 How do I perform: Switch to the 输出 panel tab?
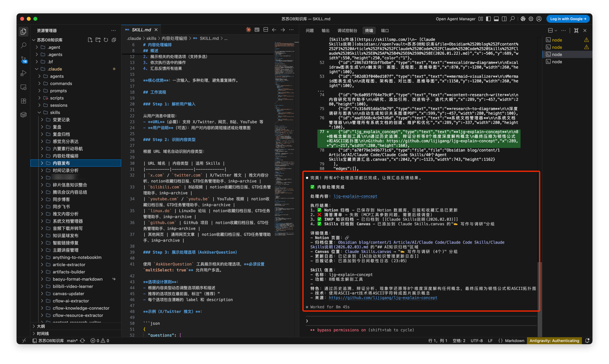325,31
